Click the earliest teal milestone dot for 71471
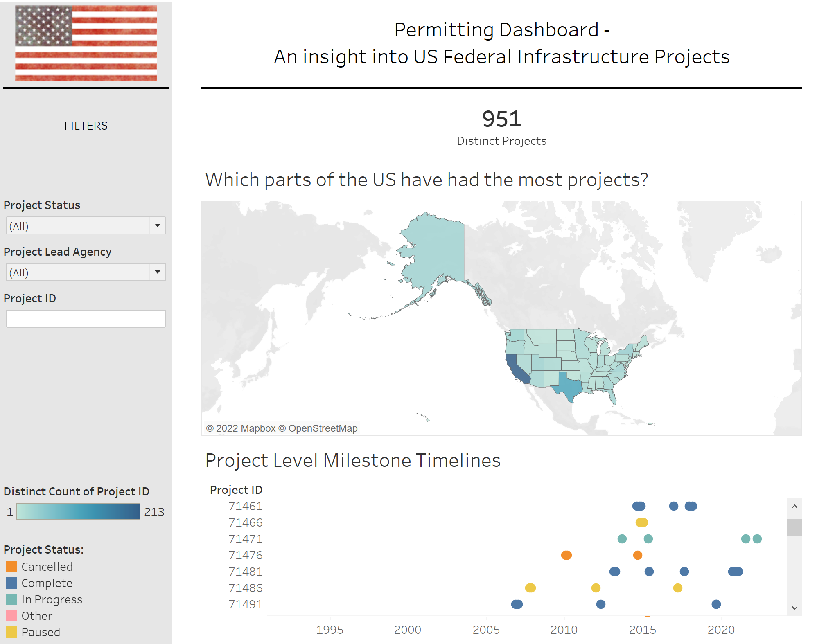The width and height of the screenshot is (817, 644). 622,539
